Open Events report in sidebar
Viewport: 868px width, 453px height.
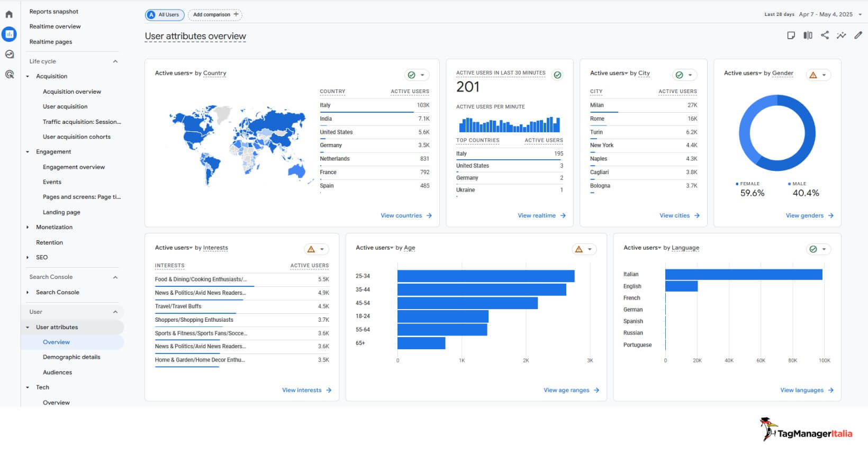(52, 182)
